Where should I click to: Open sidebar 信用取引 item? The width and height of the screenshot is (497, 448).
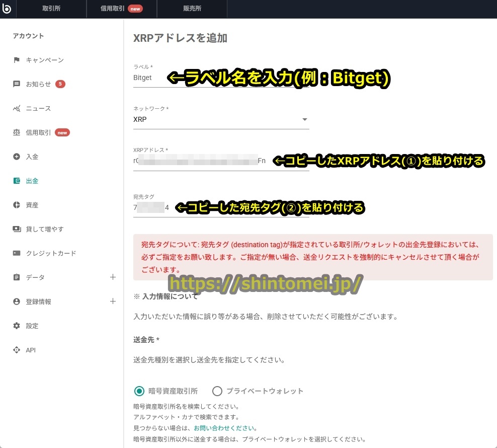tap(38, 132)
